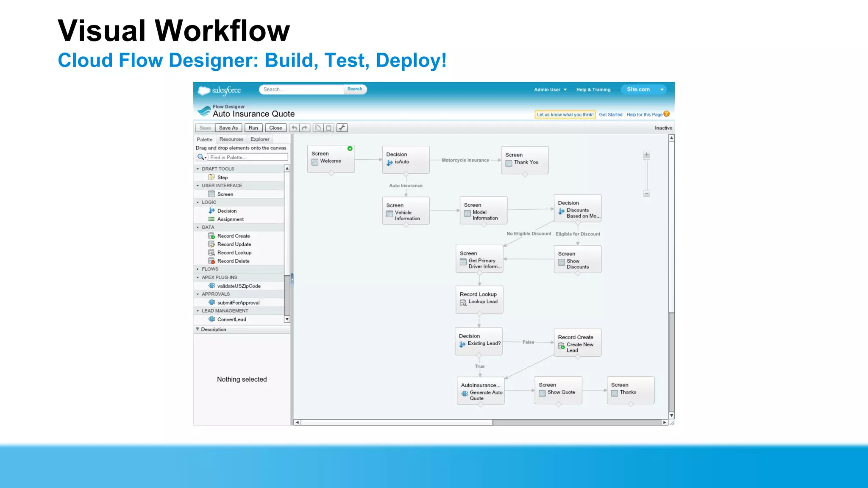This screenshot has width=868, height=488.
Task: Select Record Delete palette element
Action: 233,261
